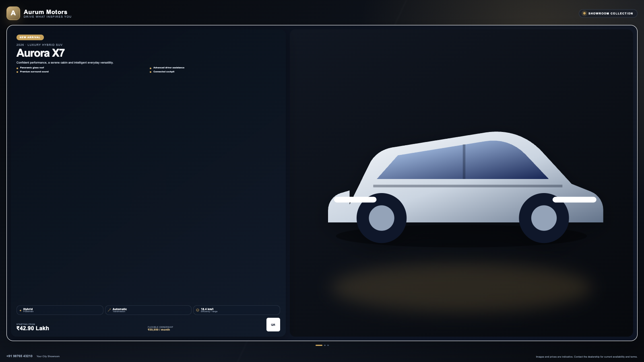This screenshot has height=362, width=644.
Task: Go to the third slide dot
Action: [328, 345]
